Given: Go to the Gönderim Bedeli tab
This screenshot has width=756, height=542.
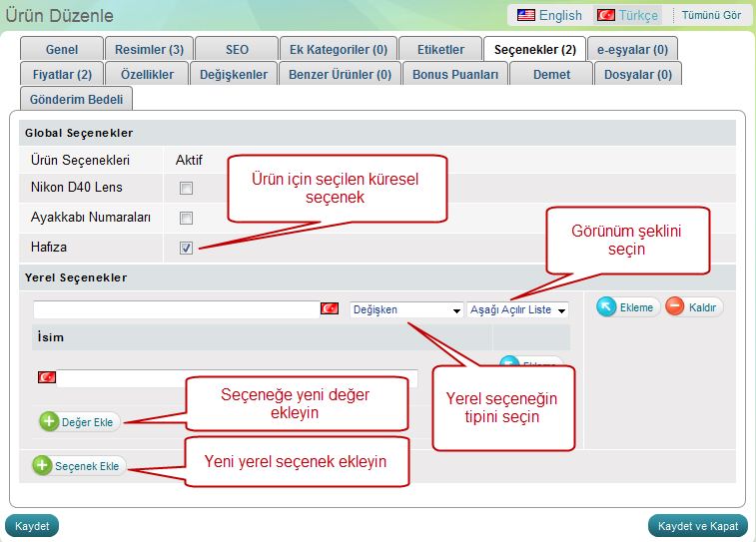Looking at the screenshot, I should tap(76, 98).
